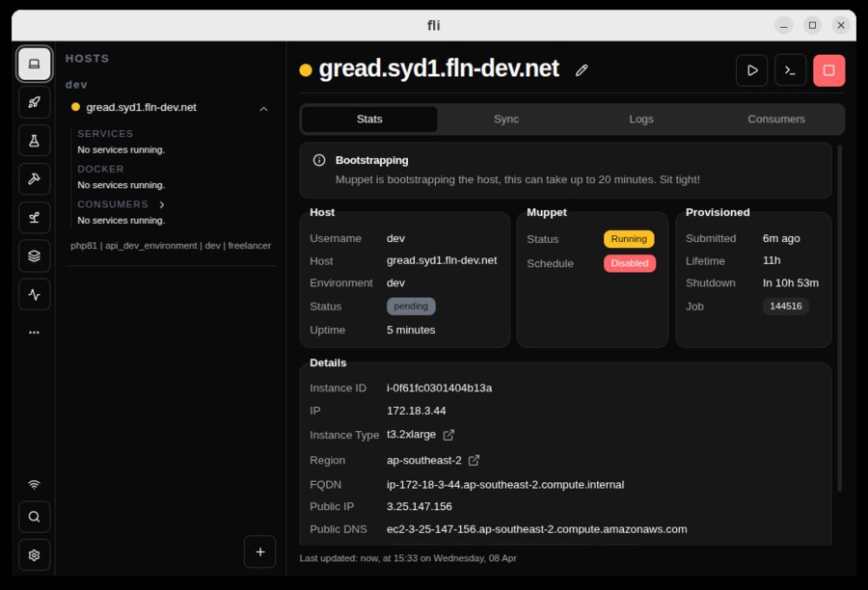Screen dimensions: 868x590
Task: Select the Hosts monitor icon in sidebar
Action: coord(34,64)
